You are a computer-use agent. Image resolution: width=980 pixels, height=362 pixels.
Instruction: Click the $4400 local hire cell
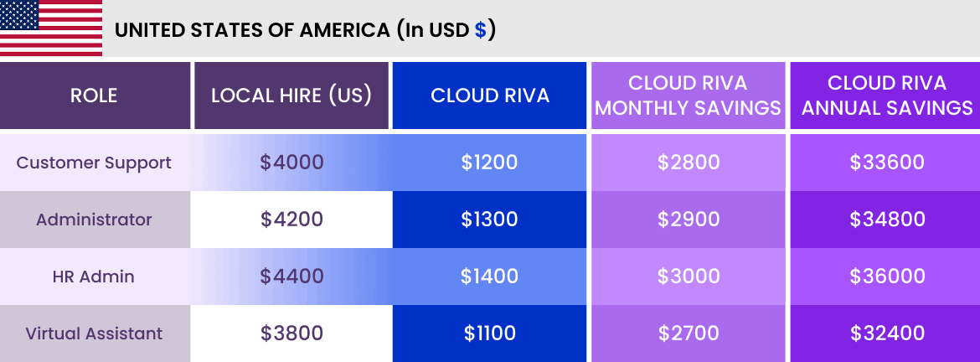coord(291,277)
